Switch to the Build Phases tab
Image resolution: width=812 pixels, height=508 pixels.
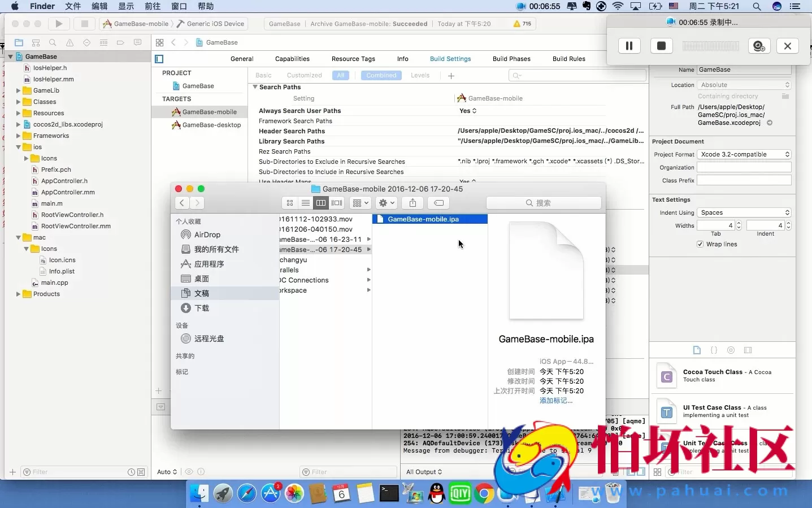click(x=511, y=59)
